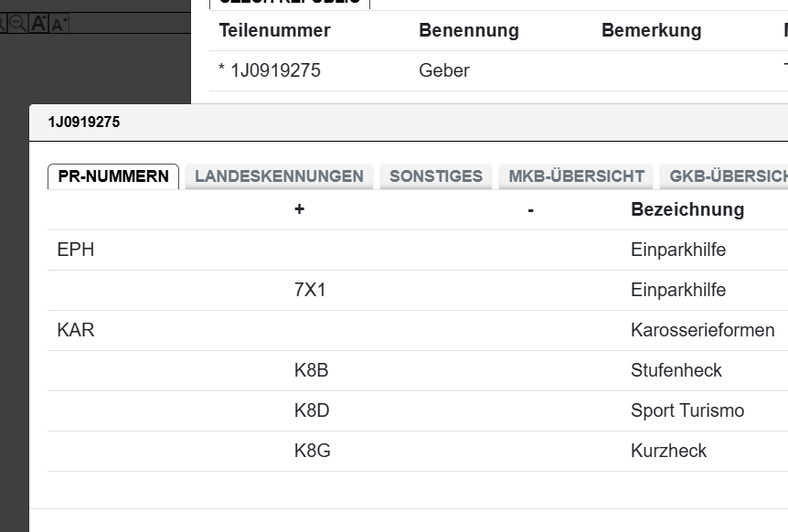Switch to the PR-NUMMERN tab

[x=113, y=176]
